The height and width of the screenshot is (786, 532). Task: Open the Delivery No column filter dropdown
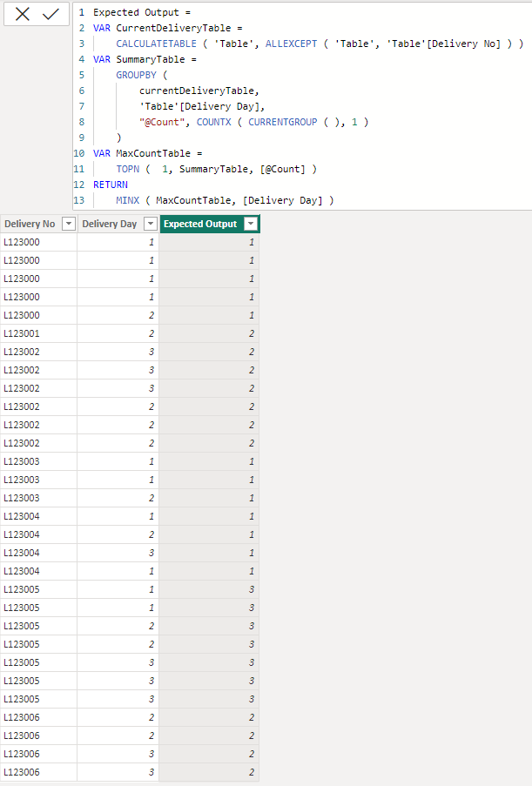pos(69,224)
